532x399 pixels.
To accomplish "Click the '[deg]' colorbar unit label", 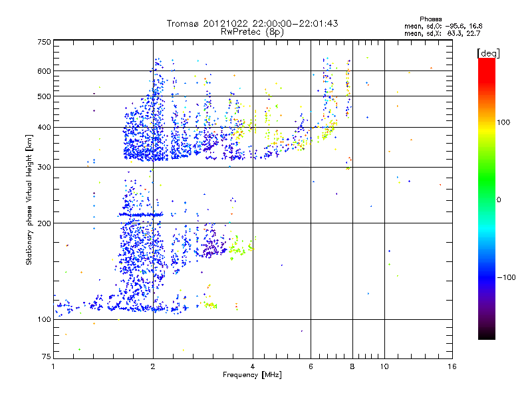I will coord(488,53).
